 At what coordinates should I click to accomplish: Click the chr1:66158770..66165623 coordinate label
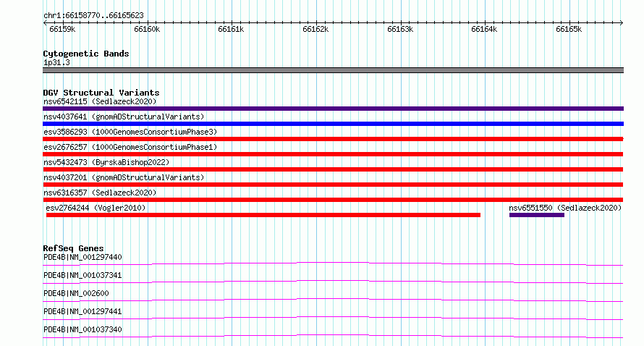(x=93, y=15)
